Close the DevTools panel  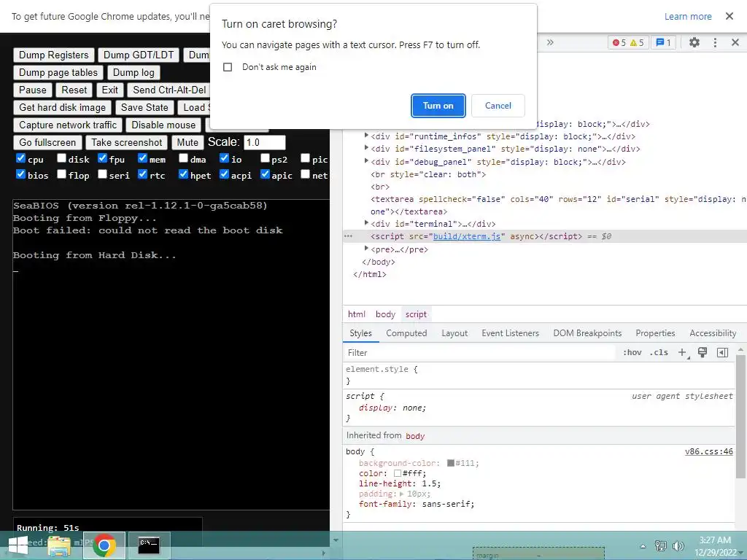735,42
